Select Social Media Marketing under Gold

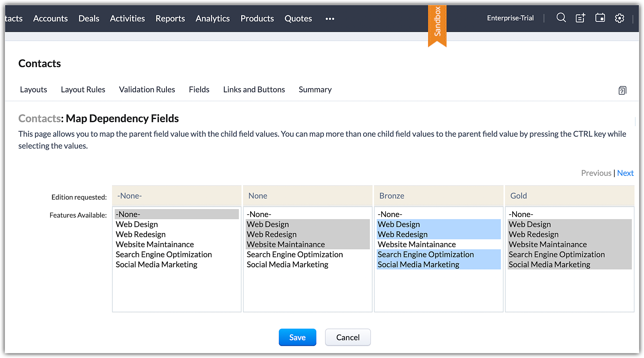coord(549,264)
